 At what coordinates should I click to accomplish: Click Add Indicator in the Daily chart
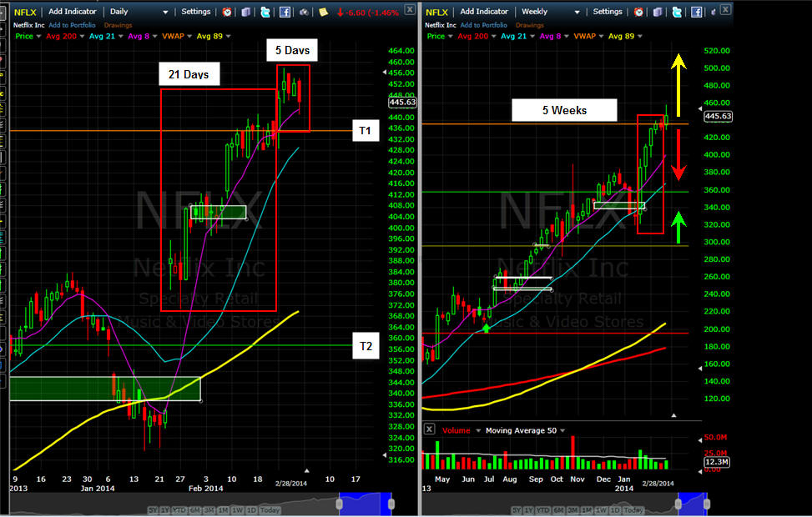click(x=73, y=12)
